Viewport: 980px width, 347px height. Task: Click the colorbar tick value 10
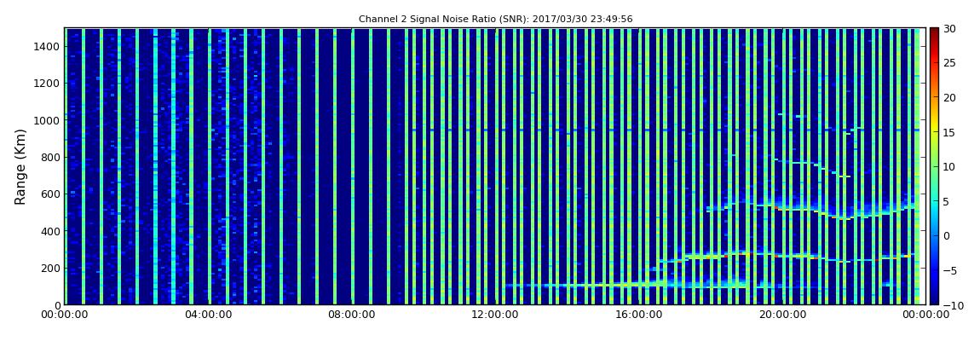[949, 167]
